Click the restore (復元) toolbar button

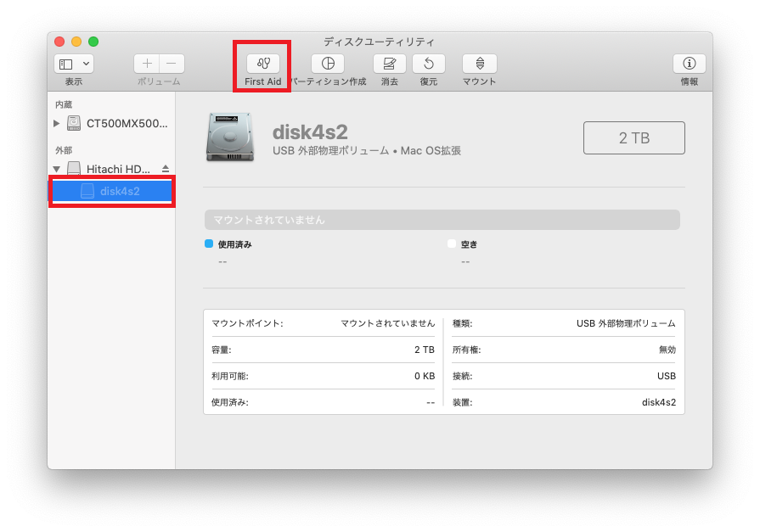(x=429, y=64)
